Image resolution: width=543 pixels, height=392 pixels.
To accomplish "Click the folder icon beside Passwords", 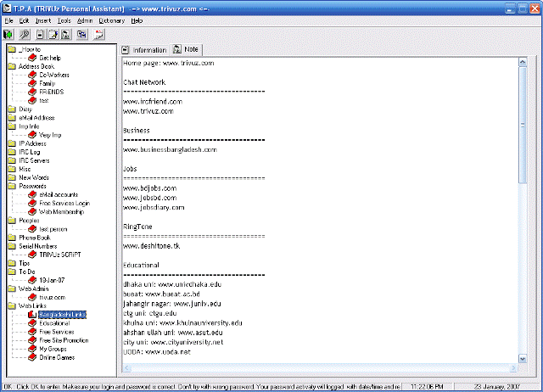I will [x=12, y=186].
